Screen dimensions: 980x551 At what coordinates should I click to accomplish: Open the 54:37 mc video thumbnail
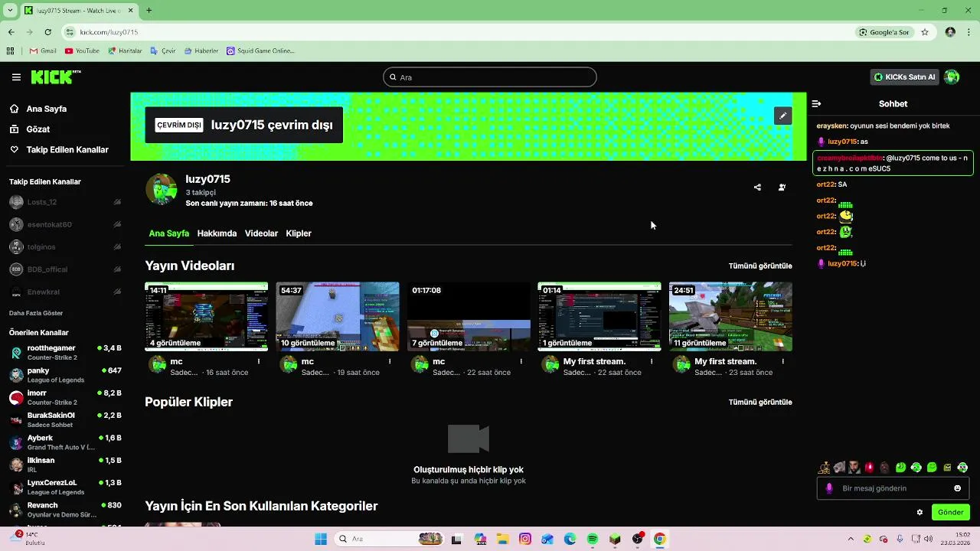coord(338,317)
